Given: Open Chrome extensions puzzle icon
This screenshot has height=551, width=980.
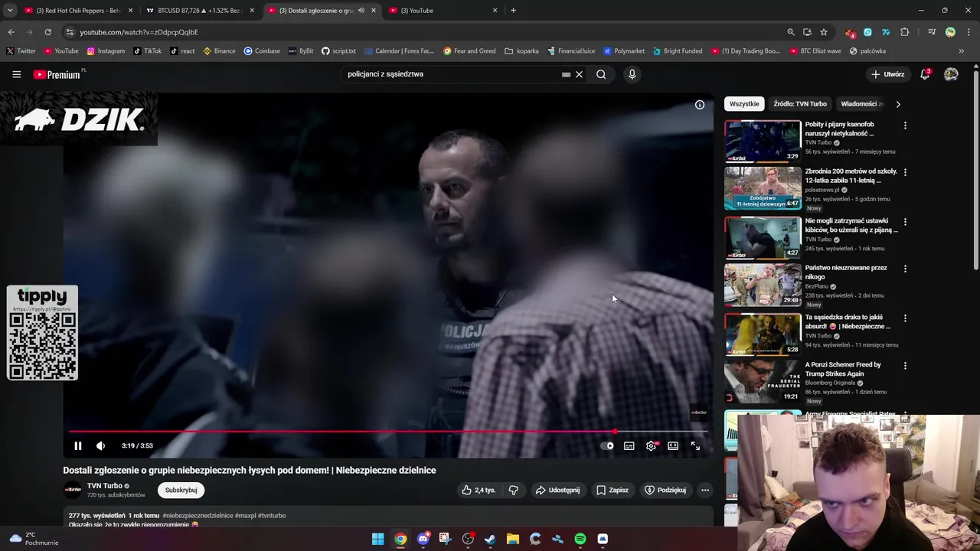Looking at the screenshot, I should tap(904, 32).
